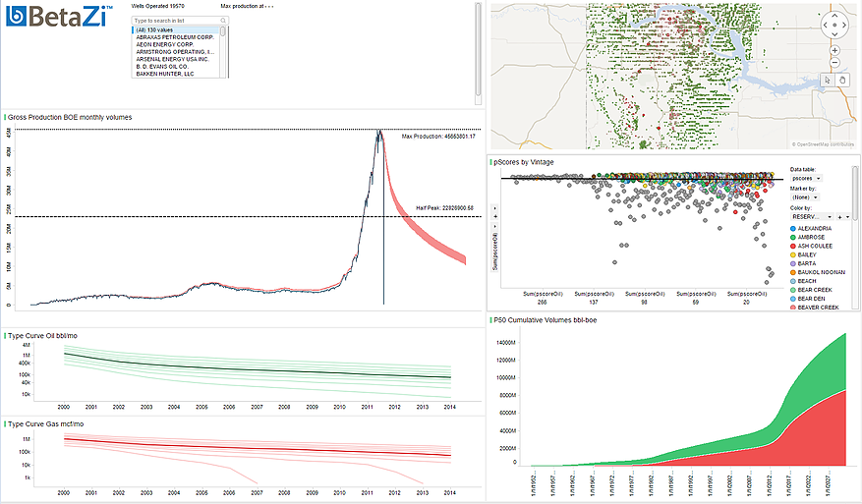Click the BetaZi logo
This screenshot has width=862, height=504.
[57, 15]
